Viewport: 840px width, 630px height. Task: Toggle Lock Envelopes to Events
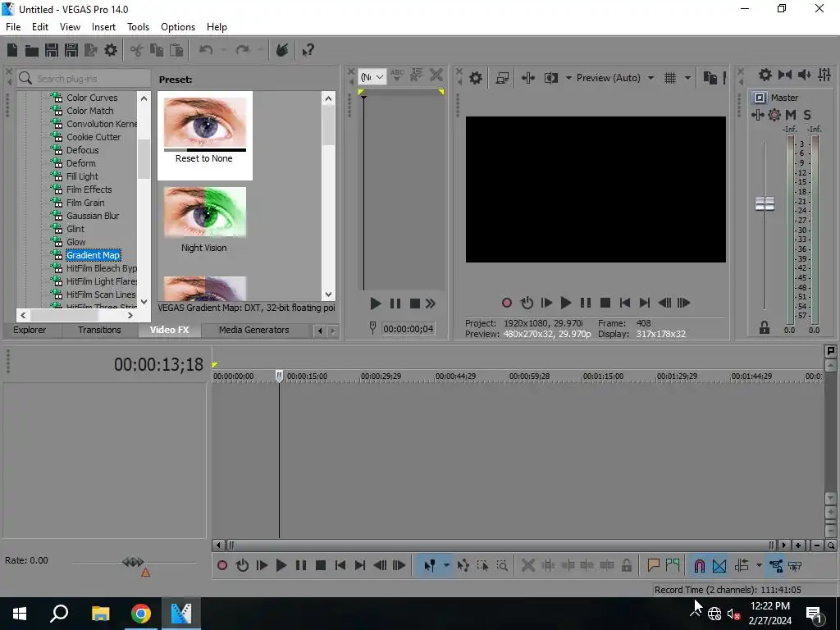(776, 566)
